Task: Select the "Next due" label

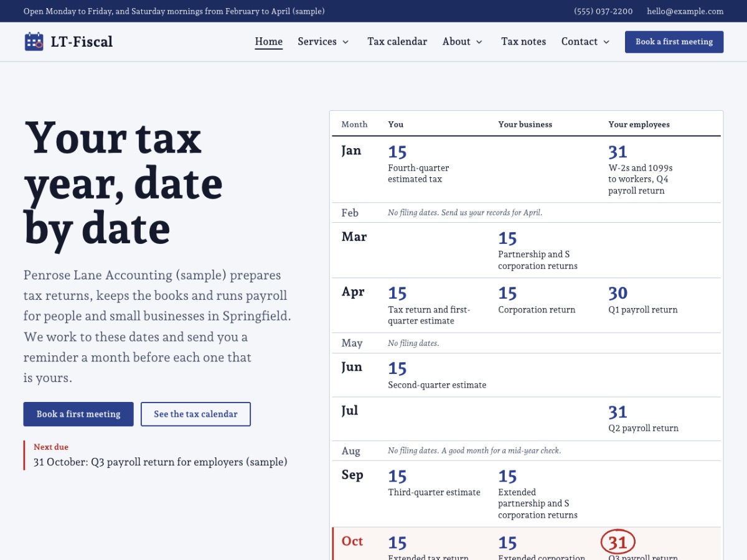Action: tap(51, 447)
